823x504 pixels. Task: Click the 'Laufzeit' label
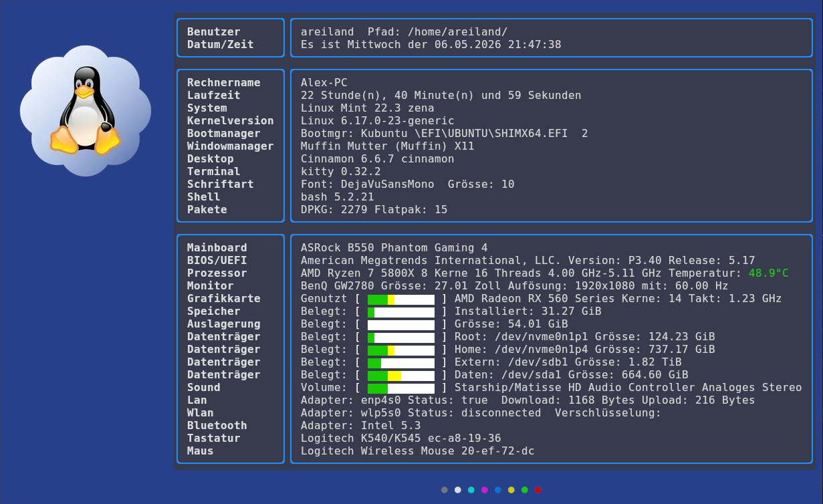[x=214, y=95]
